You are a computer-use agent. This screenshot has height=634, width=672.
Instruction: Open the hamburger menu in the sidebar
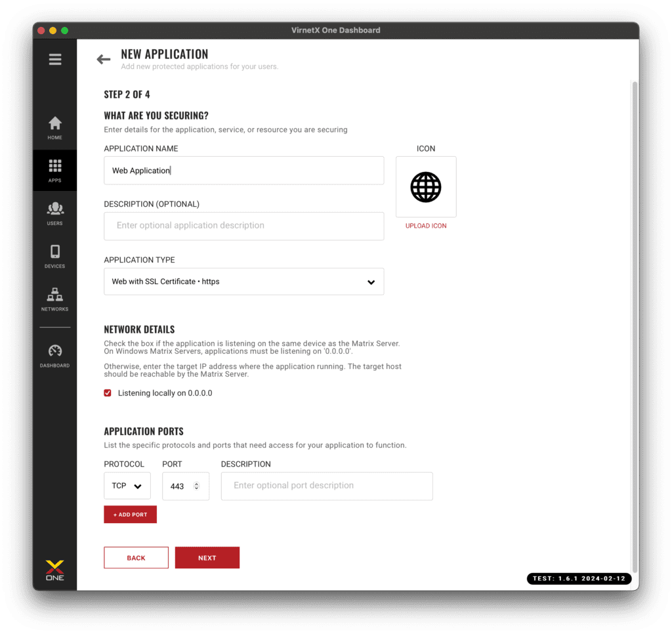[55, 59]
